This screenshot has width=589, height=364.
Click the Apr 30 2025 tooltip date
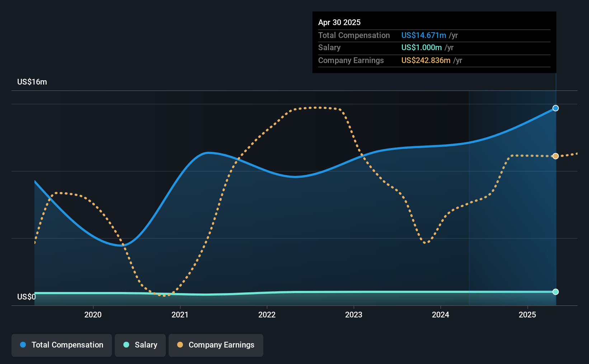point(339,22)
